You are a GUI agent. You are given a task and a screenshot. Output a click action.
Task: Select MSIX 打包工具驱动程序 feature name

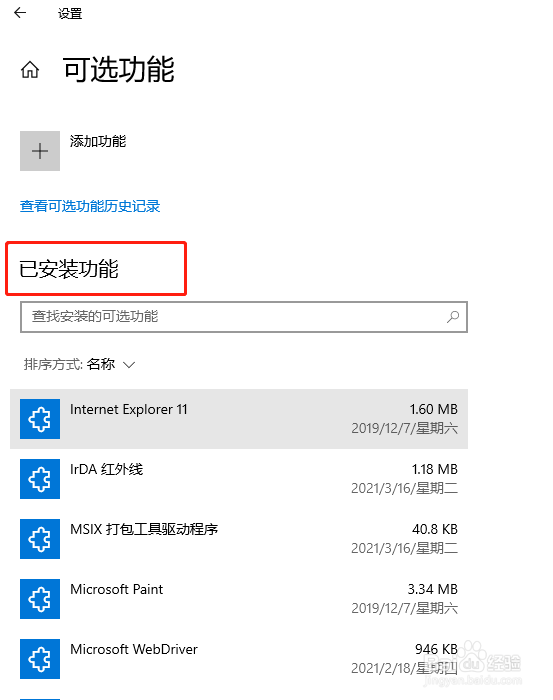point(144,529)
